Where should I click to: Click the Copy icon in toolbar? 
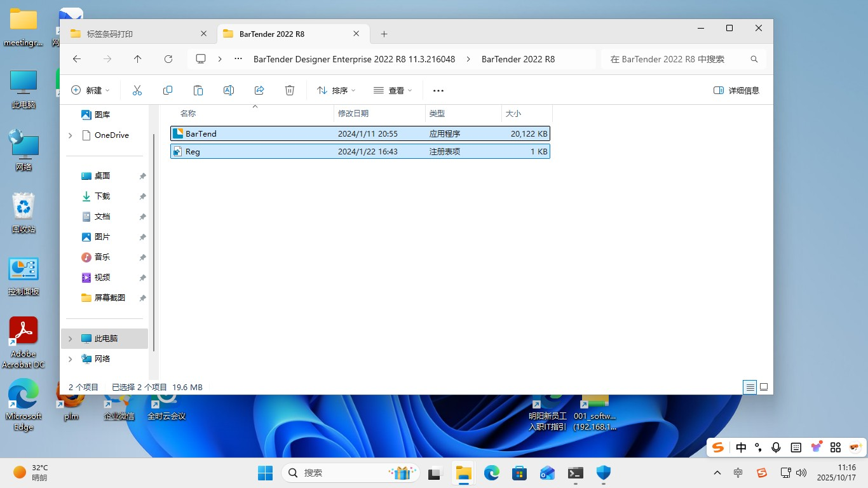tap(168, 90)
